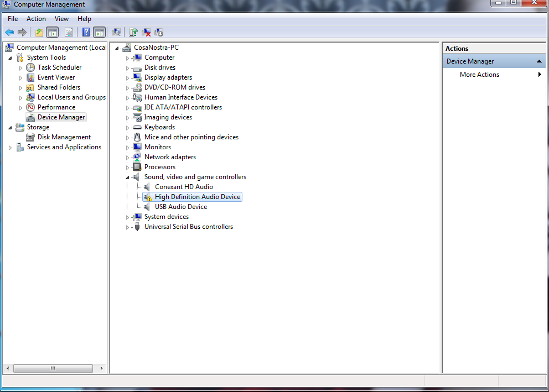Click the Disable device toolbar icon
Image resolution: width=549 pixels, height=392 pixels.
coord(159,32)
